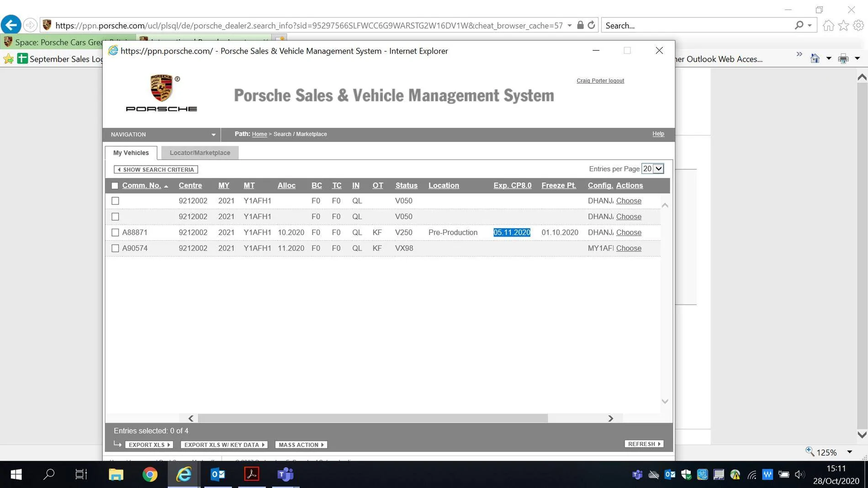This screenshot has height=488, width=868.
Task: Click the horizontal scrollbar right arrow
Action: click(610, 419)
